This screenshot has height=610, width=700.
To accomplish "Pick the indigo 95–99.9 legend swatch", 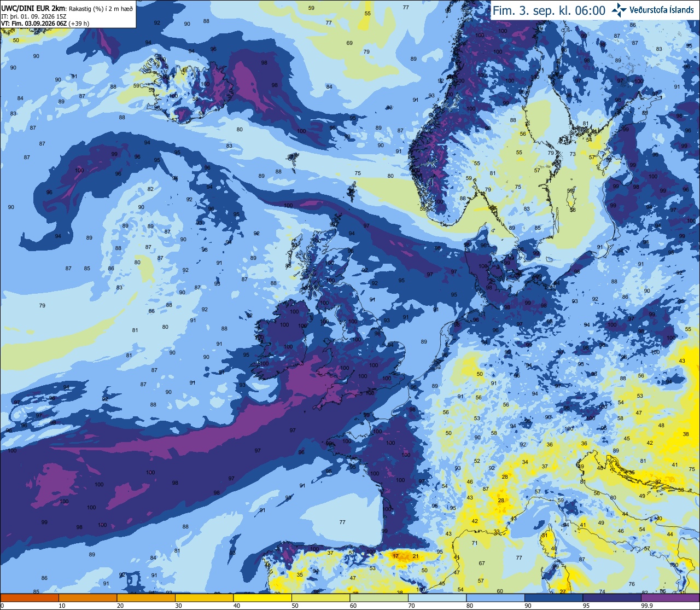I will point(612,598).
